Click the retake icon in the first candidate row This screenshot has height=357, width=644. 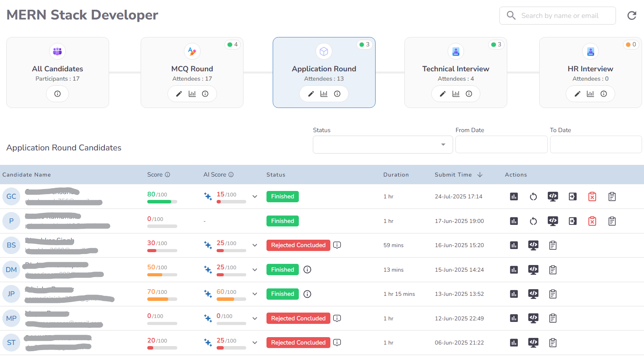click(533, 196)
